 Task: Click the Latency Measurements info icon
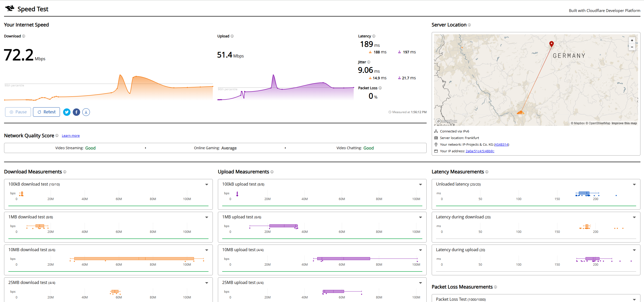pos(487,172)
